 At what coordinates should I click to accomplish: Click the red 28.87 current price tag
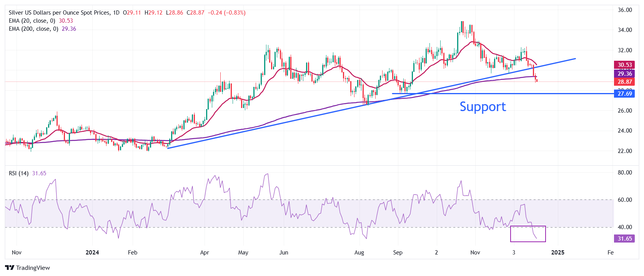[x=624, y=82]
